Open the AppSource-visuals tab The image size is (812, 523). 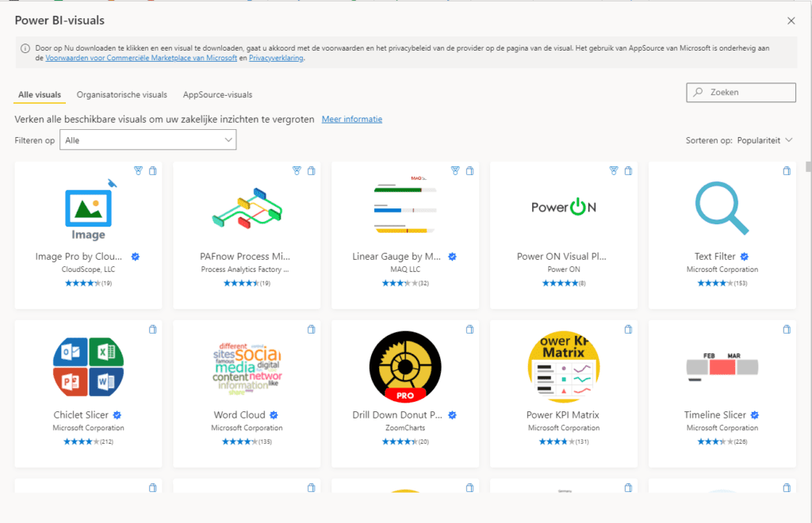tap(217, 94)
